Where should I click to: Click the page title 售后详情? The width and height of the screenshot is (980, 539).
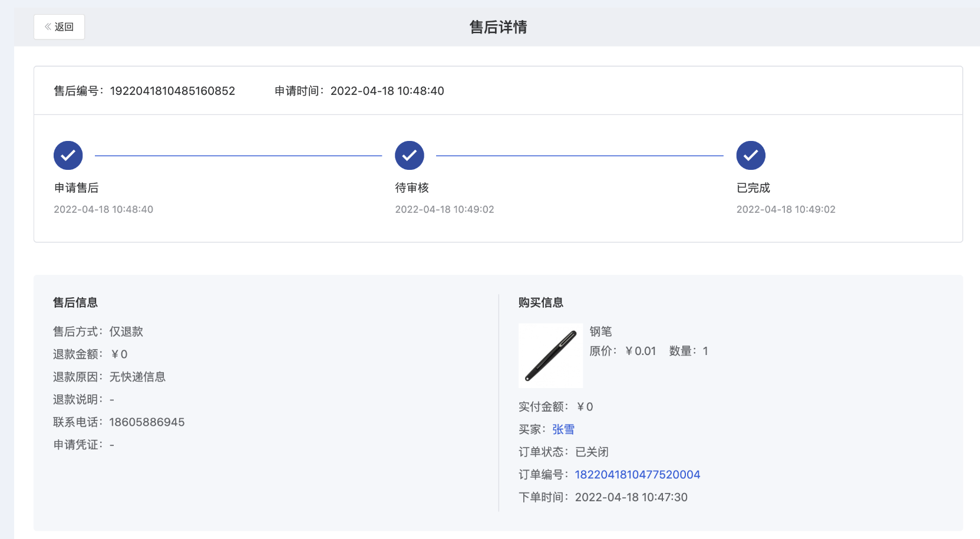tap(498, 27)
